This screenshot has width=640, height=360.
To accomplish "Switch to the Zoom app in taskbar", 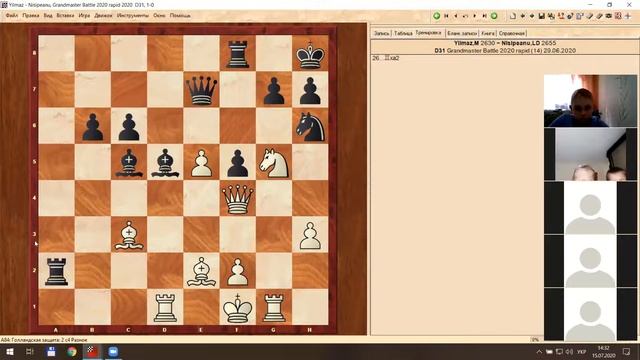I will click(x=113, y=351).
